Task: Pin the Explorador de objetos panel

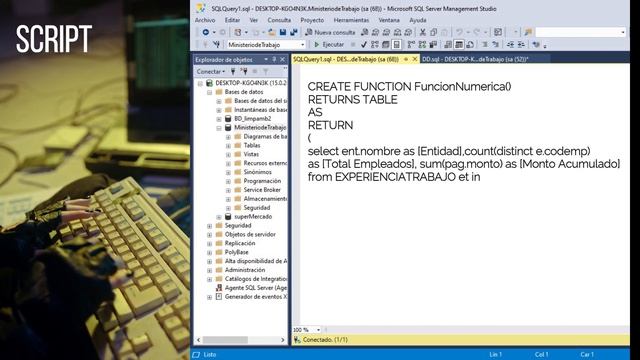Action: pos(274,60)
